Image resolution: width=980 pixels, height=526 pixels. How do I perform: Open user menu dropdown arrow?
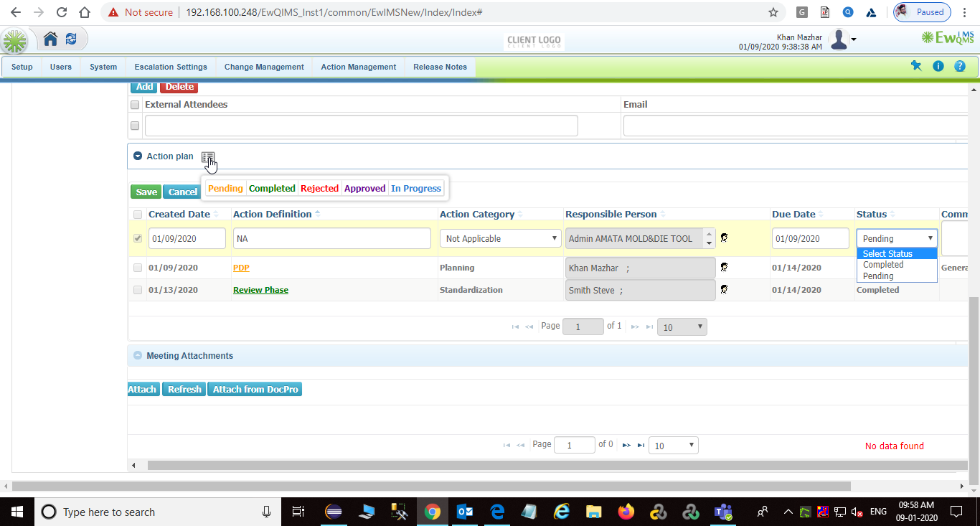[854, 40]
